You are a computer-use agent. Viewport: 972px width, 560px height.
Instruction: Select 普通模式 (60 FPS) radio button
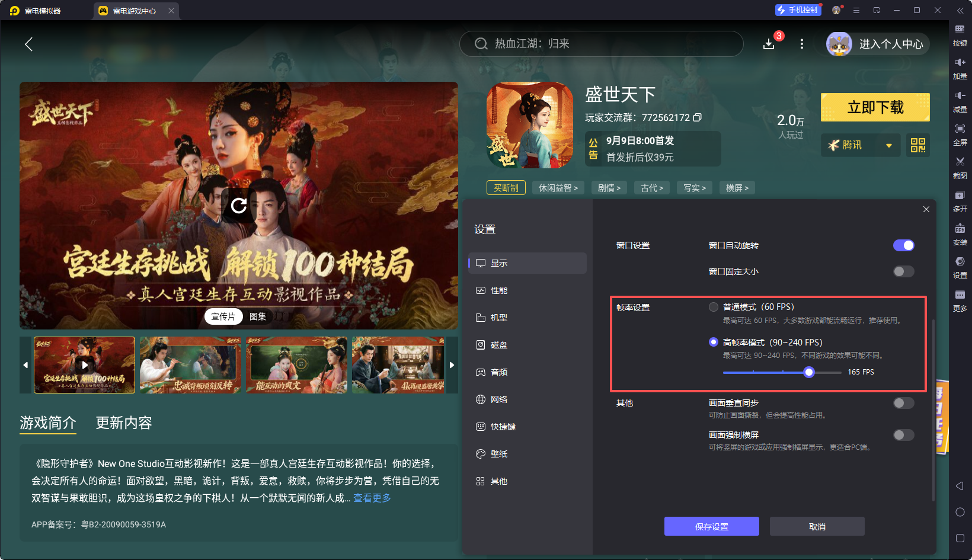pos(714,307)
